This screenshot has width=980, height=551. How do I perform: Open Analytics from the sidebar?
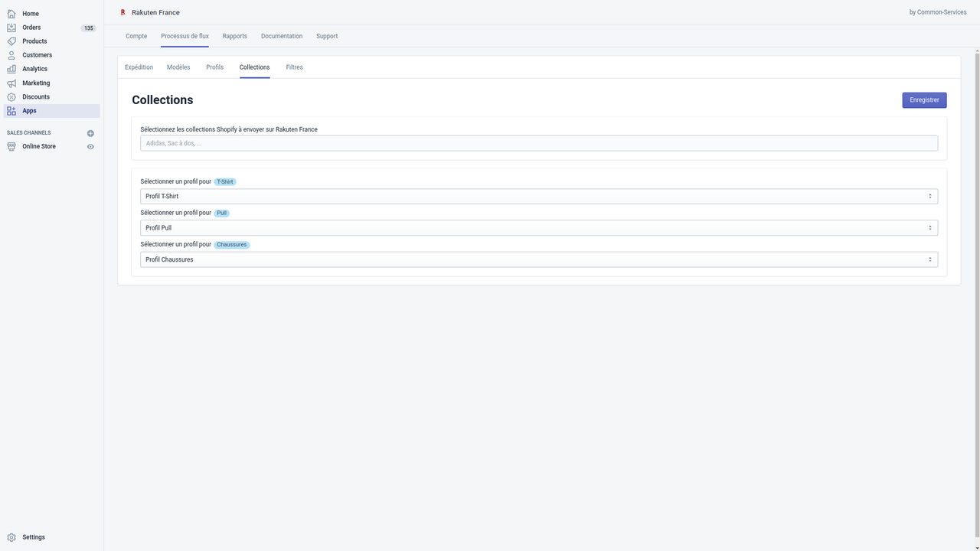coord(11,68)
